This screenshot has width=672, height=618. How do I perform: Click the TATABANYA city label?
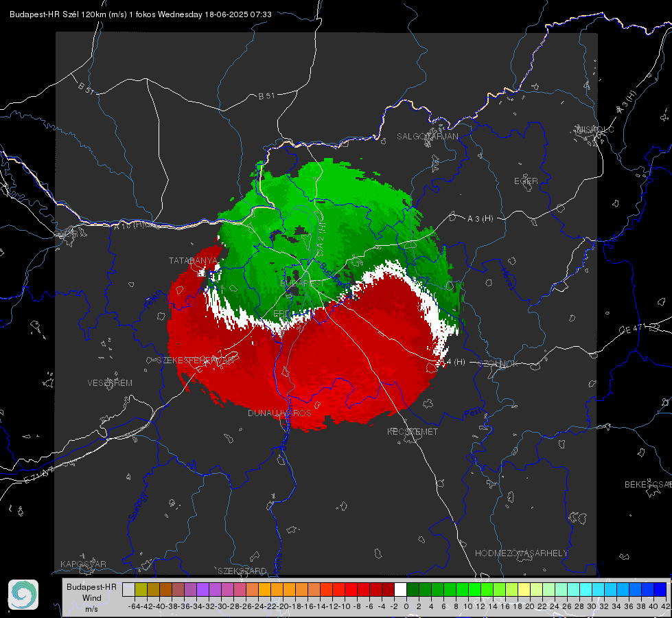pos(194,261)
